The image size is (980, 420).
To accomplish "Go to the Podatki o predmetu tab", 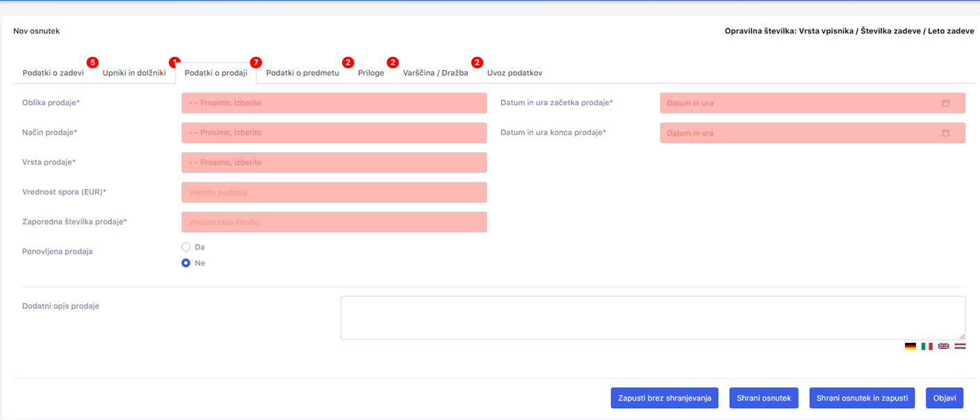I will pos(302,73).
